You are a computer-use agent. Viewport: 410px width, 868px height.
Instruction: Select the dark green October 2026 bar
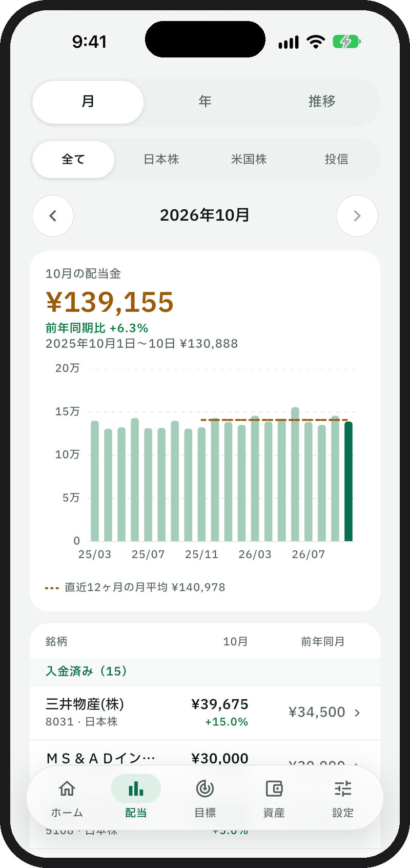[348, 481]
